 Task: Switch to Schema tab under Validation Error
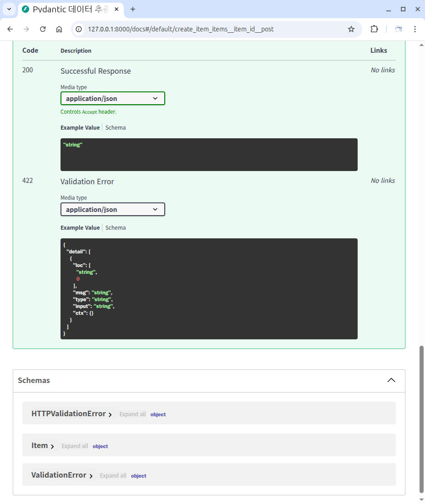pyautogui.click(x=116, y=227)
